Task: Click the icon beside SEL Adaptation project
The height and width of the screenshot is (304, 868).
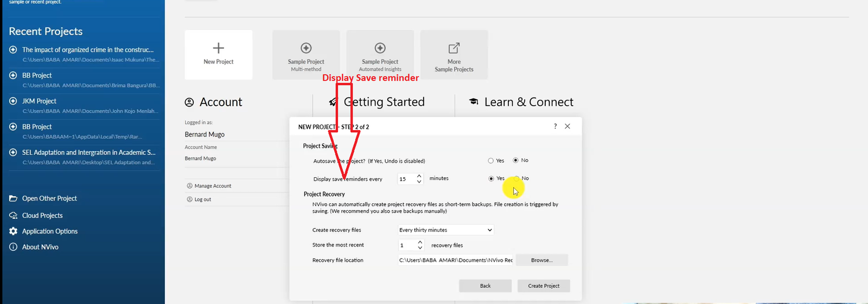Action: (13, 152)
